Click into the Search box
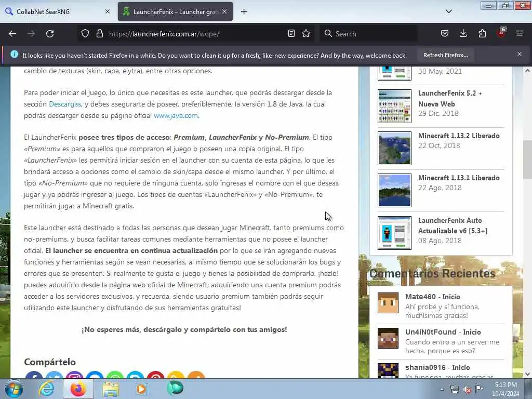Viewport: 532px width, 399px height. [x=368, y=34]
